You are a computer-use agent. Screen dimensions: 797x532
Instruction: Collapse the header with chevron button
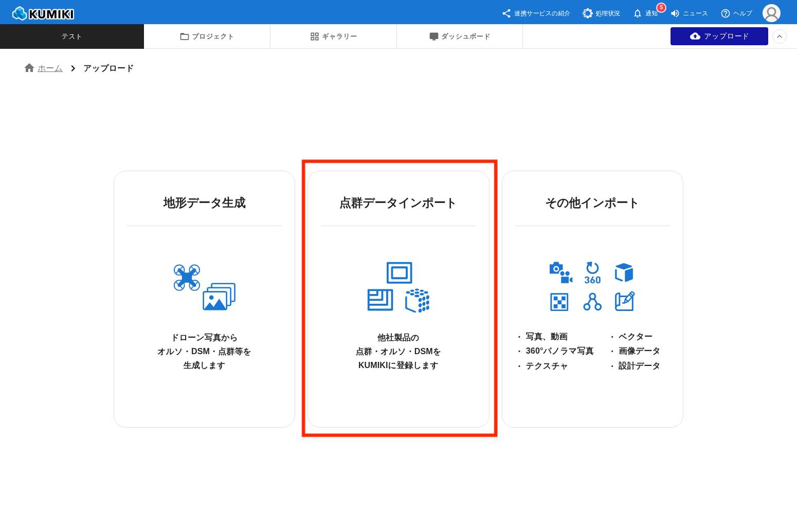click(779, 36)
